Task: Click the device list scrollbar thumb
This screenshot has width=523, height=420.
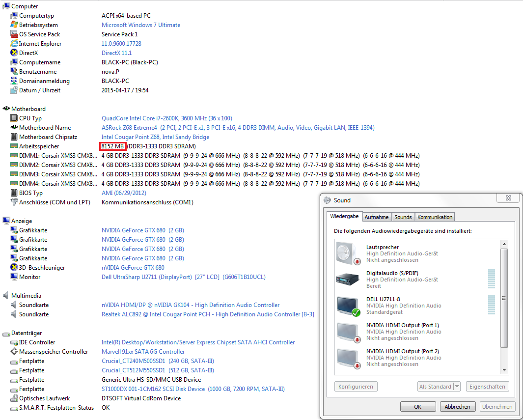Action: [504, 298]
